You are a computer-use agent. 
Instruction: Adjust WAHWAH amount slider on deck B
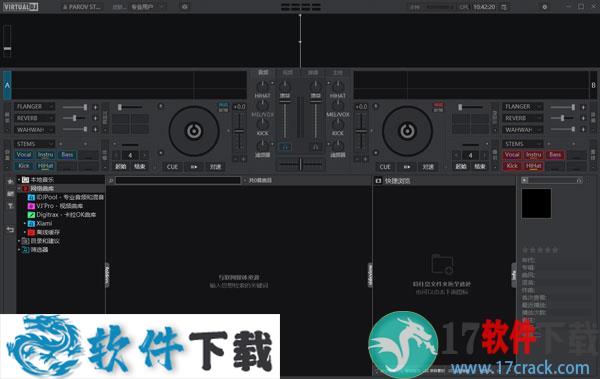tap(562, 129)
